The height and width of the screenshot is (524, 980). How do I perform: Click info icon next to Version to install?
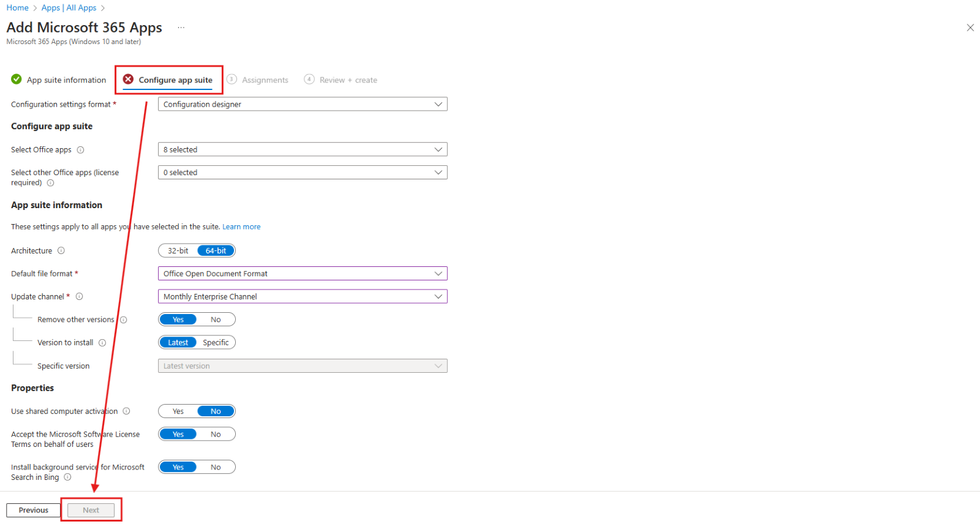pyautogui.click(x=102, y=343)
